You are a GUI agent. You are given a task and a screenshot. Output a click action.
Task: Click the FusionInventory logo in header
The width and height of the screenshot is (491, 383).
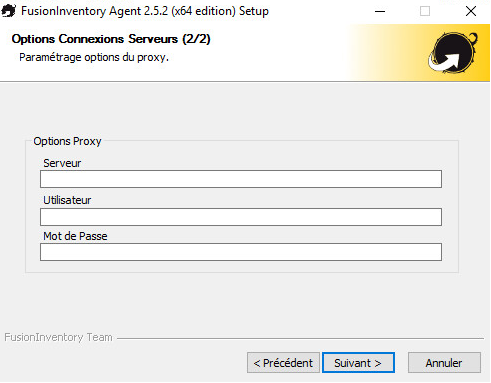[453, 52]
